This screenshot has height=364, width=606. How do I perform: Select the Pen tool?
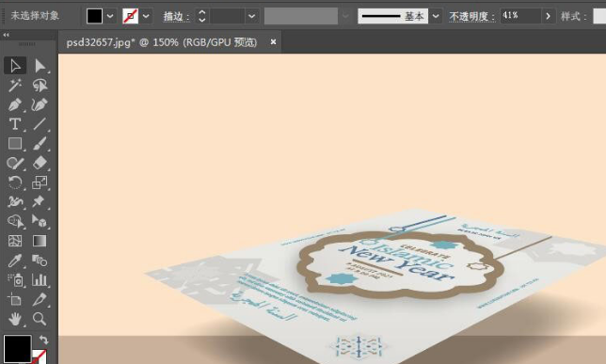pos(15,104)
